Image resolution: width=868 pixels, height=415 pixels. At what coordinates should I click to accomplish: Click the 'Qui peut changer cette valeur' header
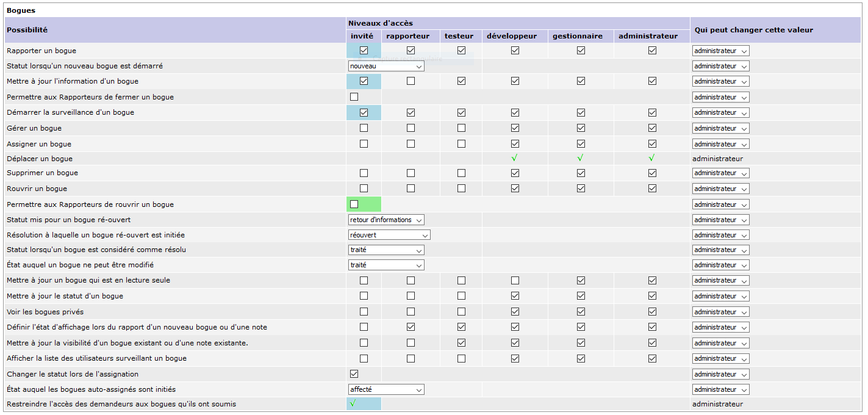pyautogui.click(x=753, y=30)
